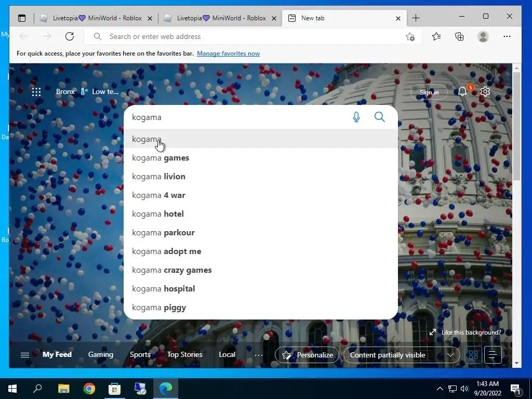
Task: Click the Personalize button
Action: point(307,355)
